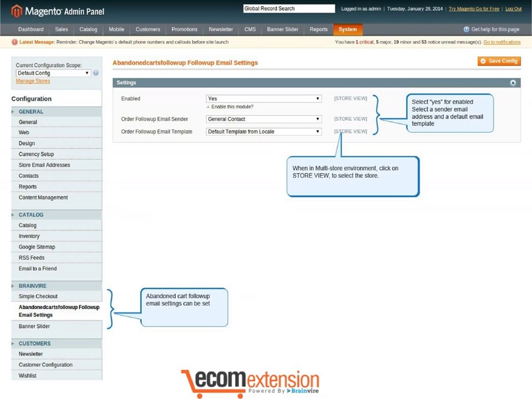Open the Current Configuration Scope dropdown
This screenshot has height=399, width=532.
pos(53,73)
